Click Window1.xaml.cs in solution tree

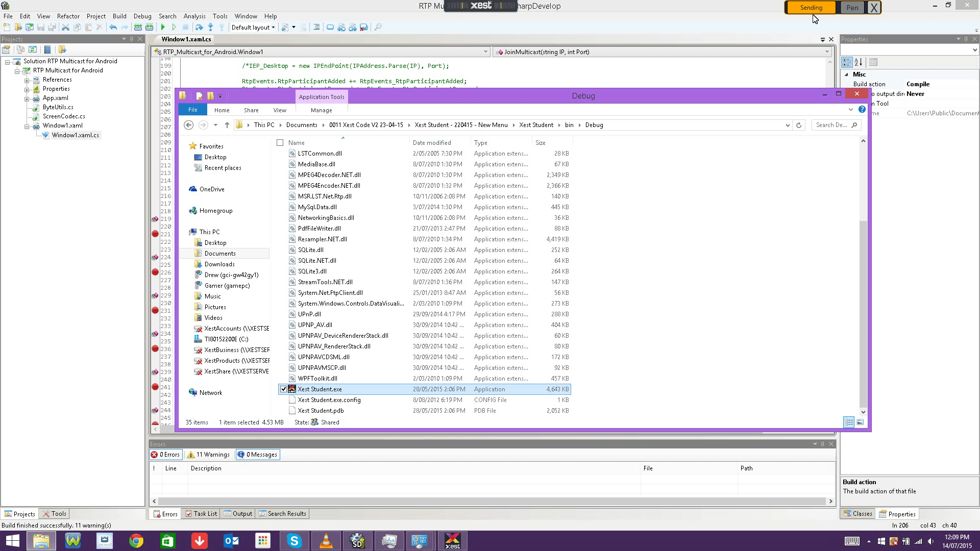pos(76,135)
